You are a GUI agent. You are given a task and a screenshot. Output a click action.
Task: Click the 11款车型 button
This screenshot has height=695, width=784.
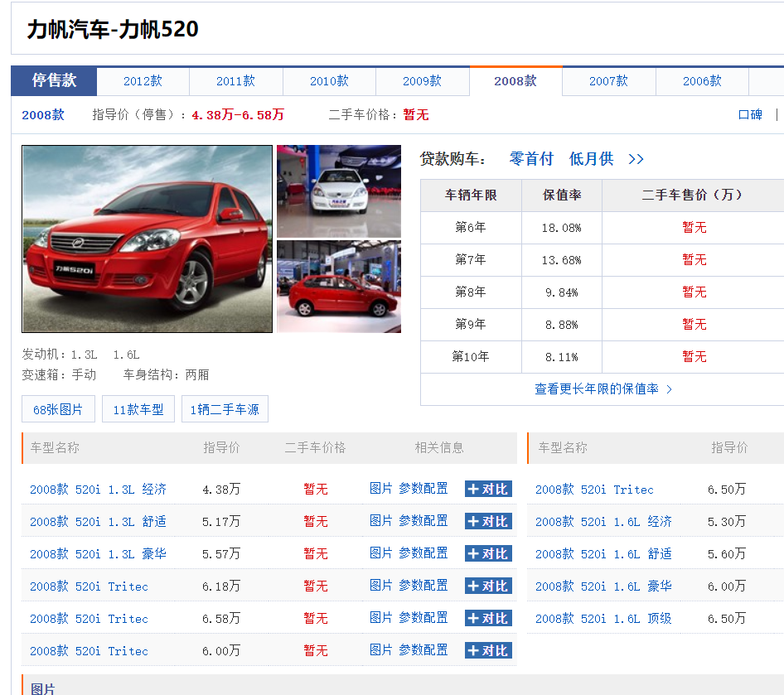pos(138,409)
